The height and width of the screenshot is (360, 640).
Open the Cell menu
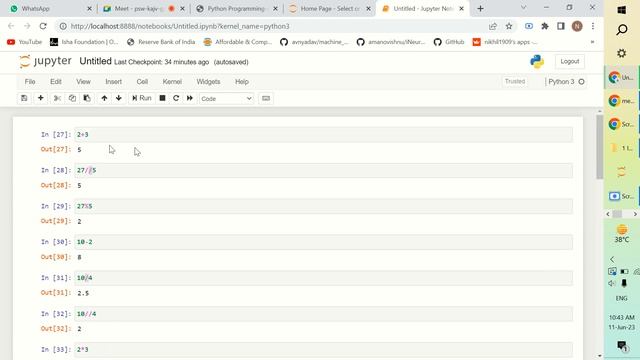pos(142,82)
